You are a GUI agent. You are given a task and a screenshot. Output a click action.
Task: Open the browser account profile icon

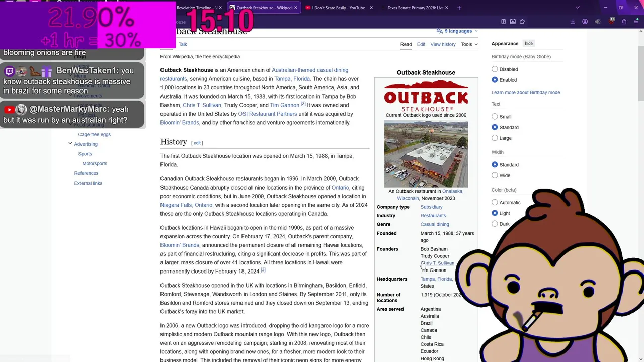tap(585, 22)
